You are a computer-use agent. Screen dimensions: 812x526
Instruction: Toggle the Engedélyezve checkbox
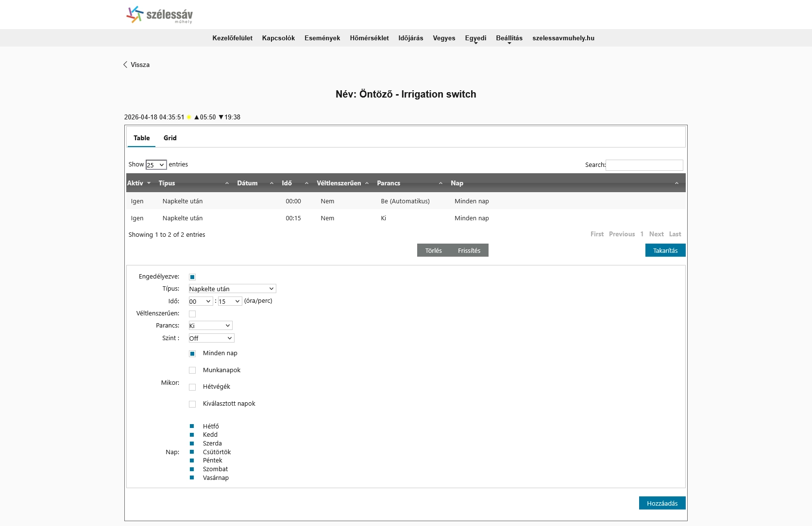tap(192, 277)
